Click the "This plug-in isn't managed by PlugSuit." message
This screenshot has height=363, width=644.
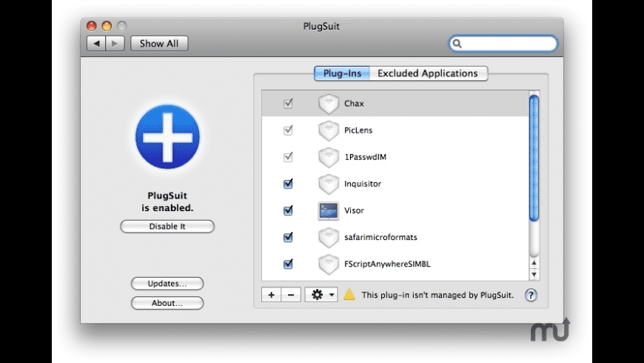(437, 295)
